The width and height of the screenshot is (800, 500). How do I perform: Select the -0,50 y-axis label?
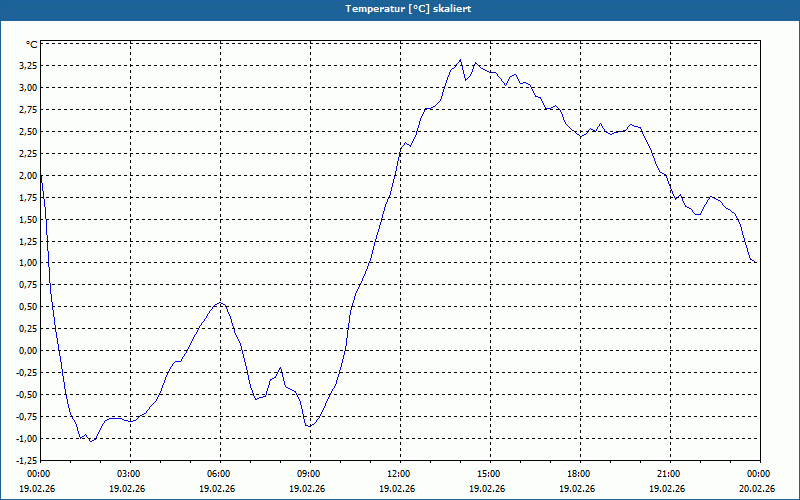point(27,394)
